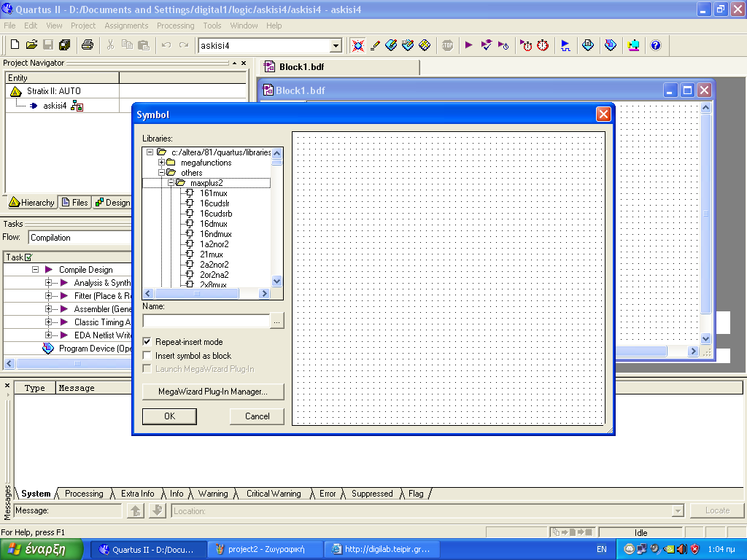This screenshot has width=747, height=560.
Task: Click the New file toolbar icon
Action: click(x=15, y=44)
